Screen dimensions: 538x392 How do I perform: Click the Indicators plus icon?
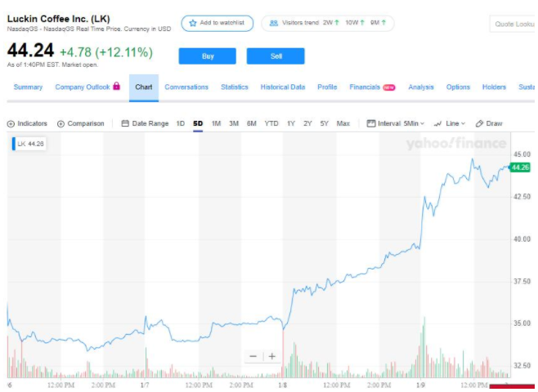11,123
